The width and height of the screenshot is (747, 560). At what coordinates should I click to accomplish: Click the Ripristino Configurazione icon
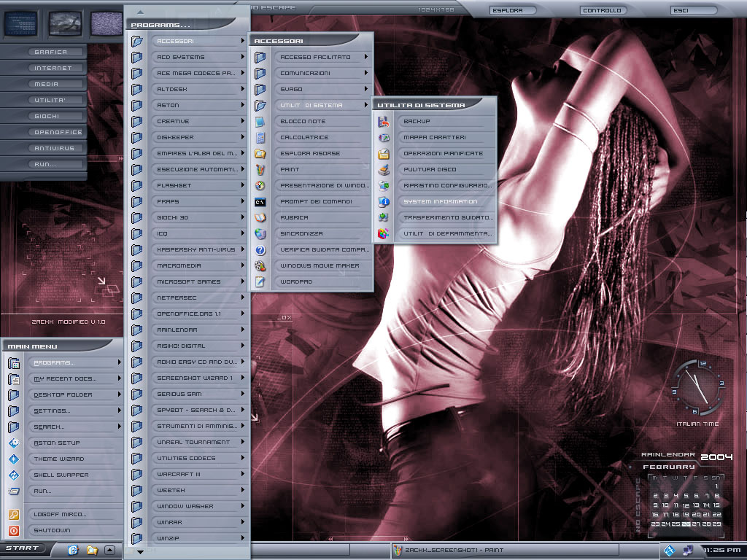tap(384, 186)
